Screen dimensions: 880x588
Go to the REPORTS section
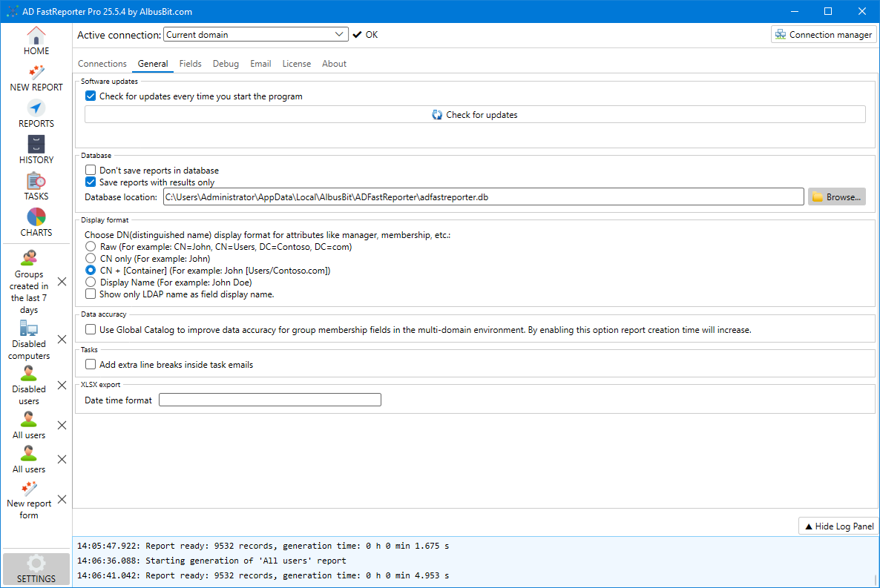pyautogui.click(x=36, y=114)
